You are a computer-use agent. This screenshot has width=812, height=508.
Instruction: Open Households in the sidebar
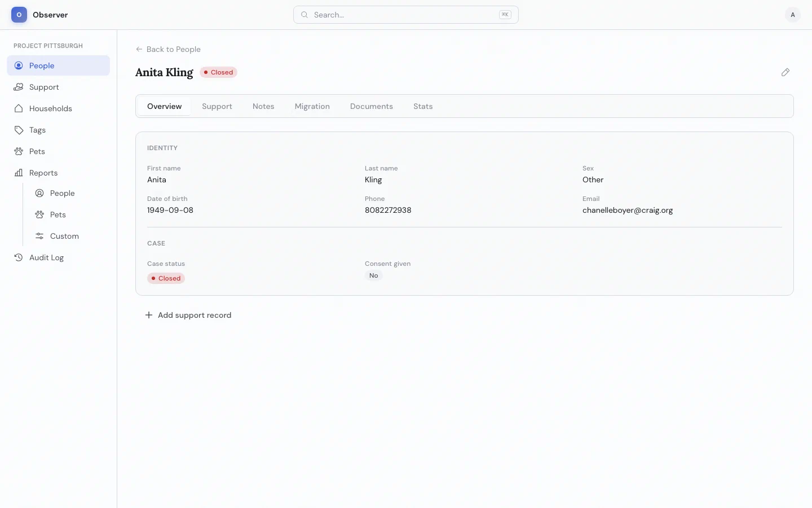pos(59,108)
